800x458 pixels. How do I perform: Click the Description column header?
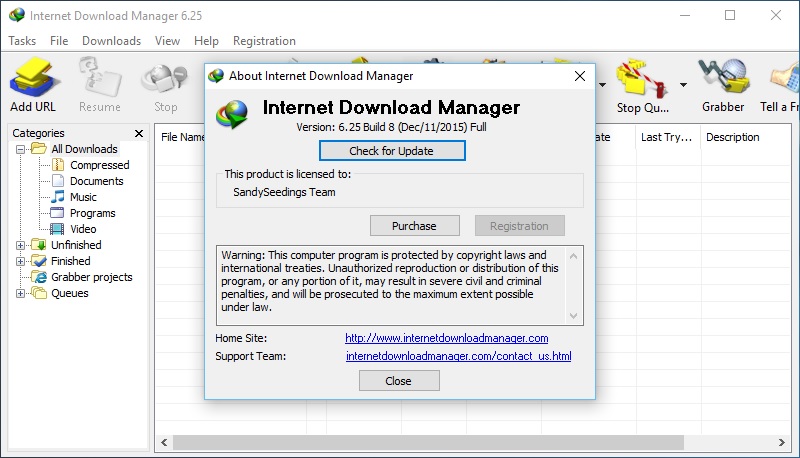(733, 137)
